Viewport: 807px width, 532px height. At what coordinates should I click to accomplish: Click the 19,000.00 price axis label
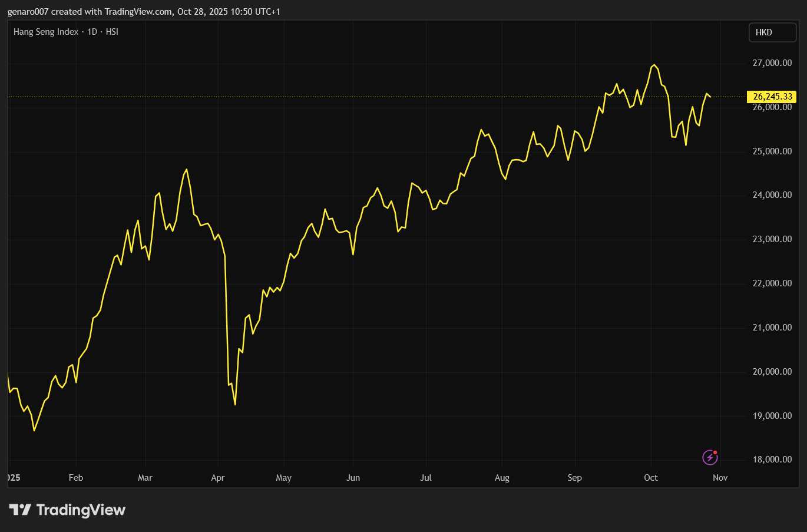point(772,416)
